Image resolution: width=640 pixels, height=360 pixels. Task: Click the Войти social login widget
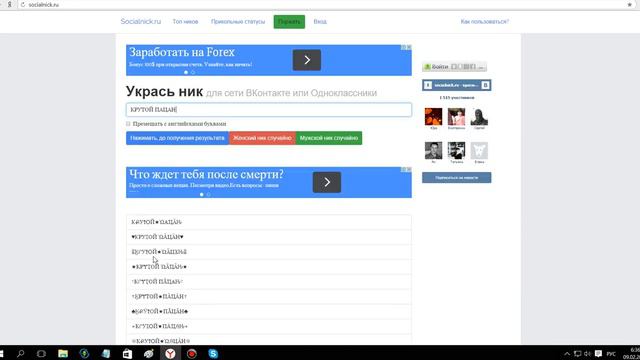point(454,67)
